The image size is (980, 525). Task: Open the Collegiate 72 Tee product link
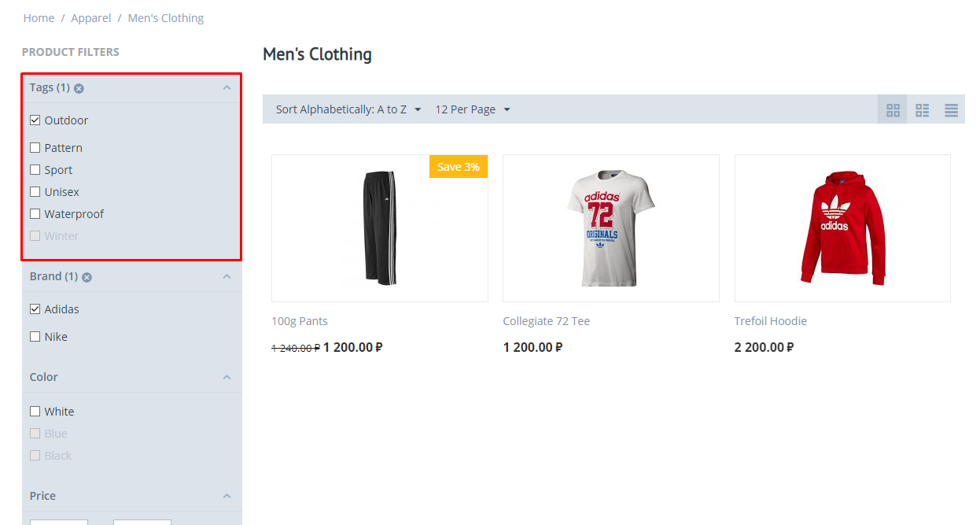point(547,321)
